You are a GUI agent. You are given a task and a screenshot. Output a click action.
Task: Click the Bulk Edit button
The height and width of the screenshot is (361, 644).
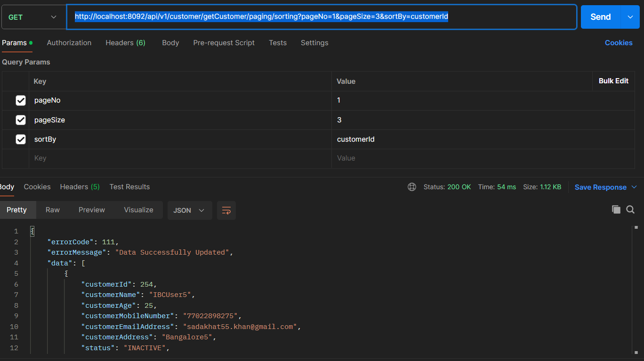613,81
